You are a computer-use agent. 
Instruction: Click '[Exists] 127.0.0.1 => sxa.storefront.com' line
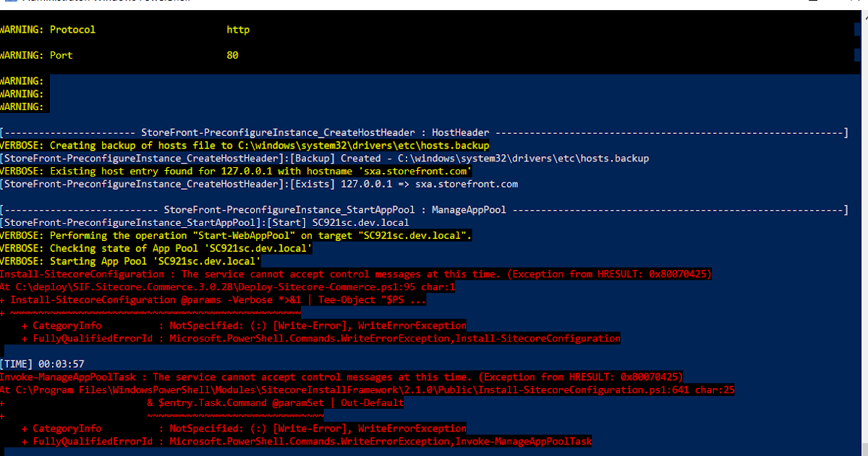[259, 185]
